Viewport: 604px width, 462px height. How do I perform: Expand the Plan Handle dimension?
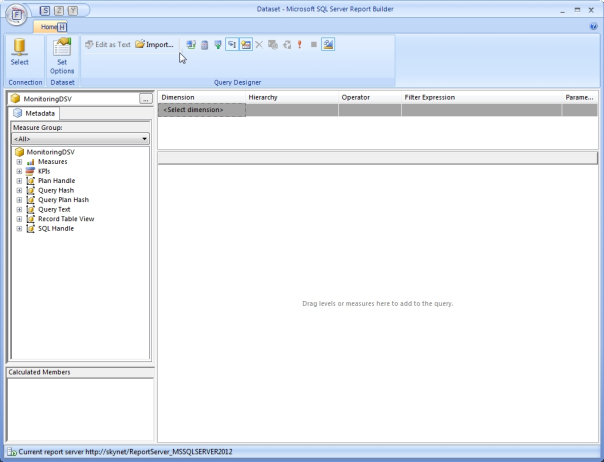19,181
